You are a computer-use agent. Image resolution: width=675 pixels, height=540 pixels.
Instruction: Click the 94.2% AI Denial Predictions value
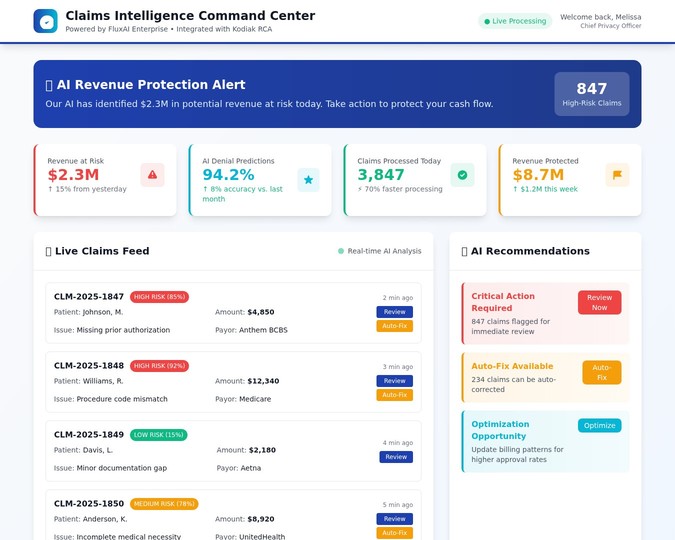pyautogui.click(x=228, y=175)
